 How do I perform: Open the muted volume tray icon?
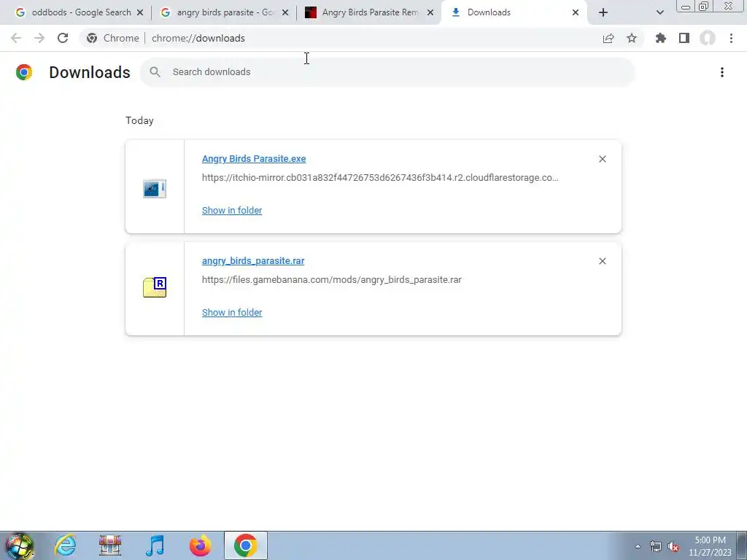(x=673, y=547)
